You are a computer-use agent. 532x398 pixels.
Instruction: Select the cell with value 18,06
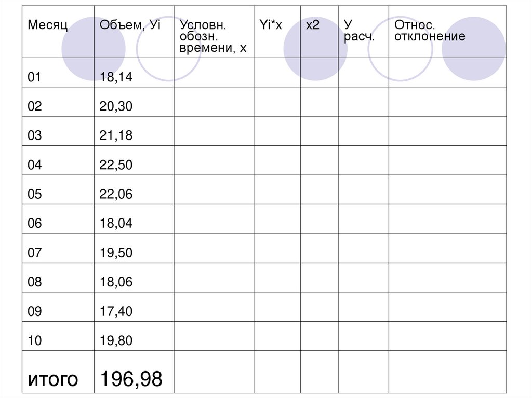(x=117, y=282)
